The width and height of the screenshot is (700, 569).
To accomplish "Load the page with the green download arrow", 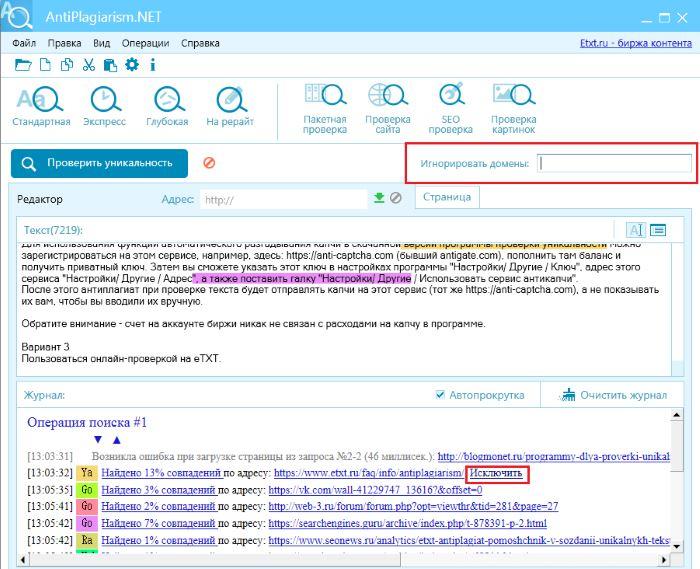I will [379, 198].
